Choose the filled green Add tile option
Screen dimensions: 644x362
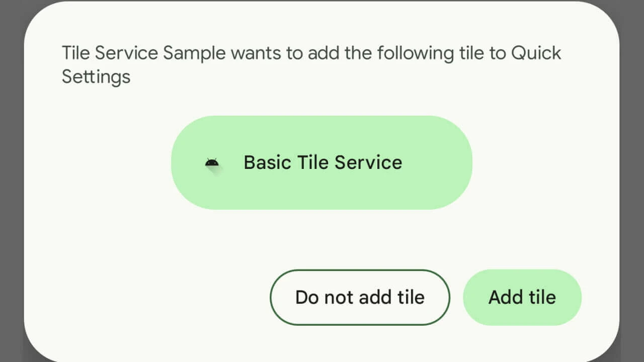point(522,297)
